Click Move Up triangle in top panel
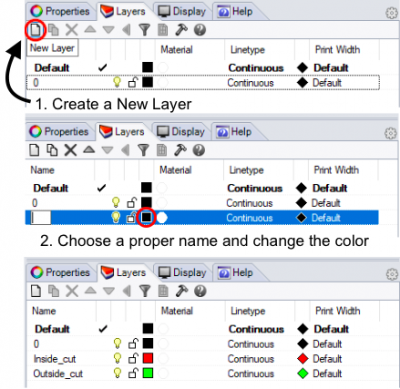Viewport: 400px width, 389px height. point(90,29)
